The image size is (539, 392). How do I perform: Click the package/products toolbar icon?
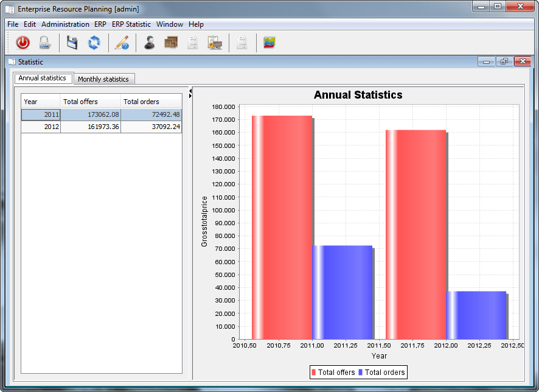[x=170, y=43]
